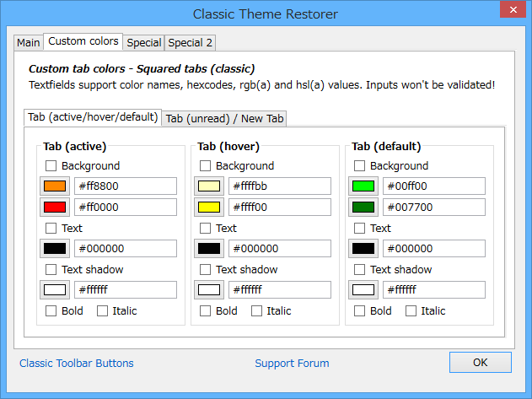The width and height of the screenshot is (532, 399).
Task: Open the Support Forum link
Action: coord(292,364)
